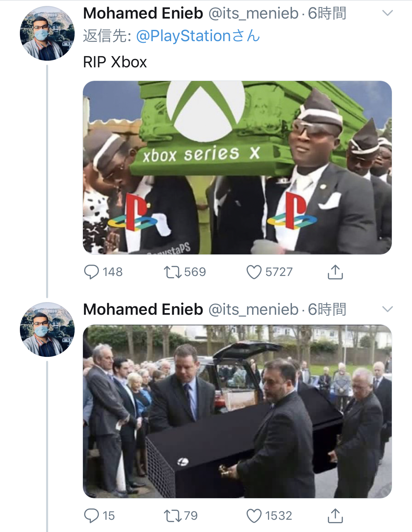Reply to the RIP Xbox tweet
This screenshot has width=412, height=532.
[91, 272]
